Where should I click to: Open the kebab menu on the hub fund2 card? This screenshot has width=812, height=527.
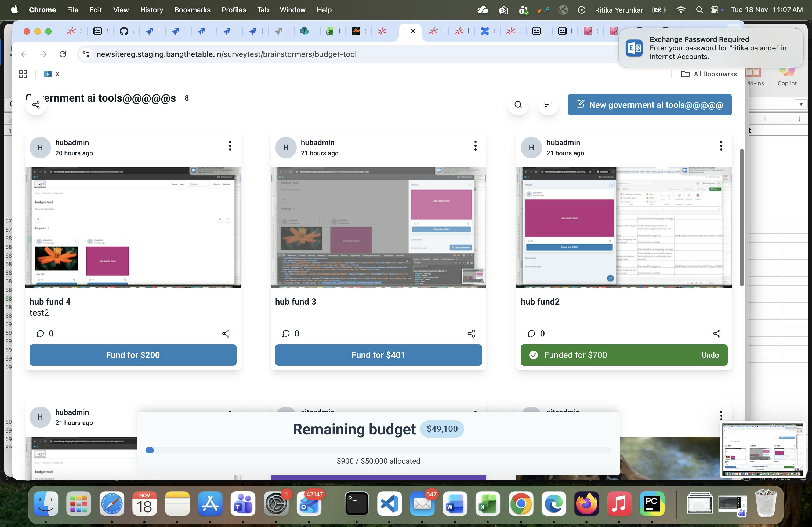tap(721, 145)
